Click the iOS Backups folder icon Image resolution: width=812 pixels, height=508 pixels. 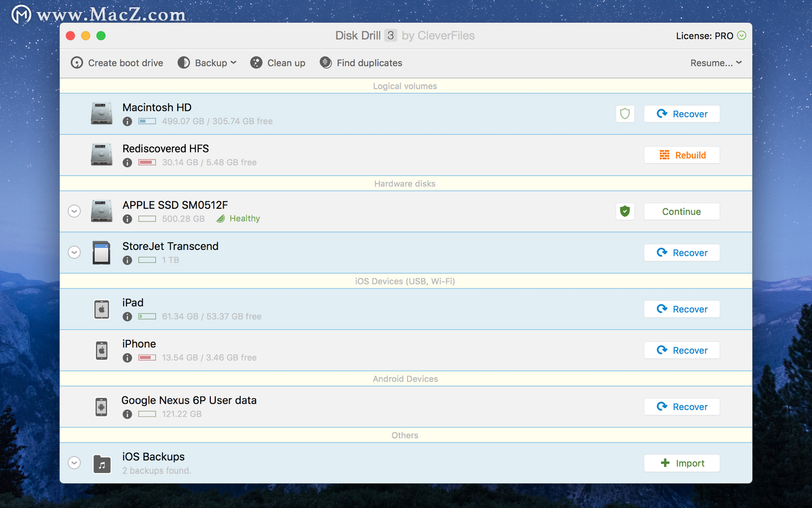pyautogui.click(x=102, y=463)
